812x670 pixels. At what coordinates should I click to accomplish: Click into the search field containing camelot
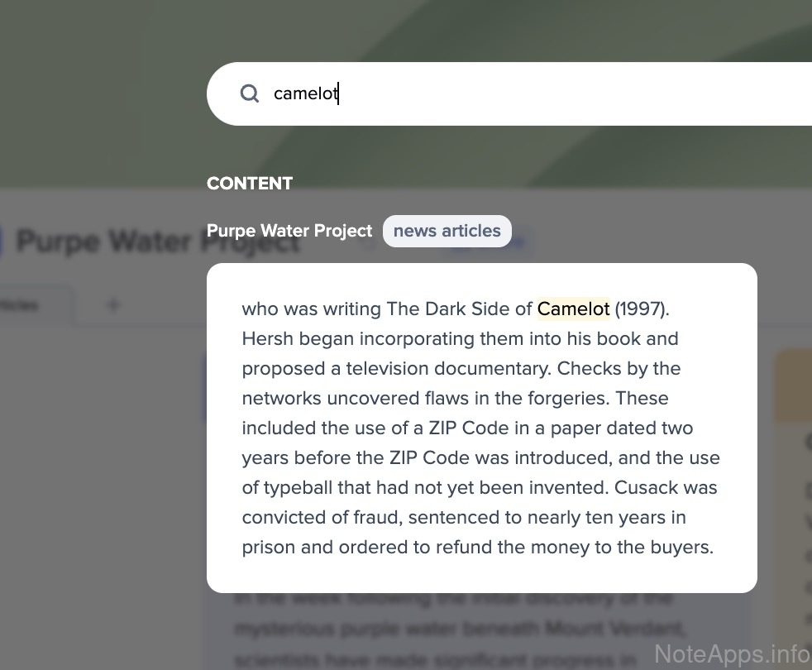496,93
